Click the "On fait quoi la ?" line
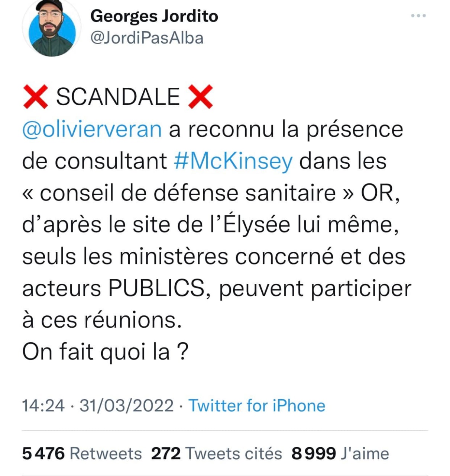Screen dimensions: 450x476 105,351
